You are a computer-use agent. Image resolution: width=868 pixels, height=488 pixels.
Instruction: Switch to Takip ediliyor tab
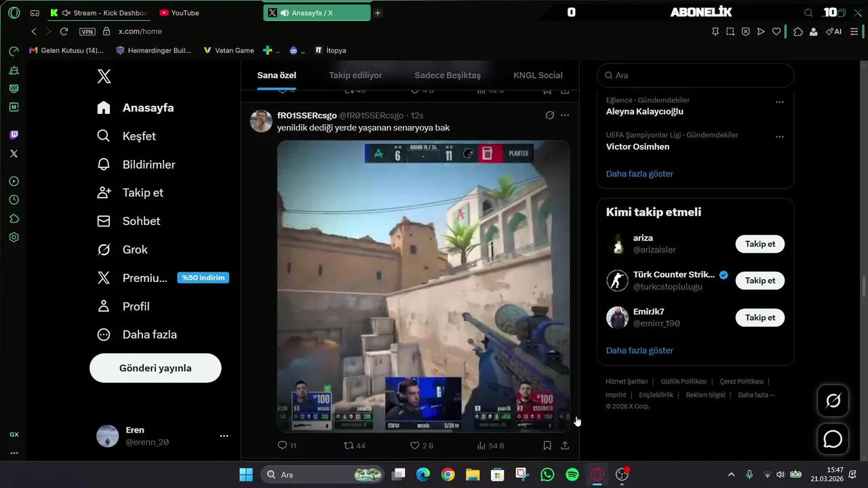[355, 75]
